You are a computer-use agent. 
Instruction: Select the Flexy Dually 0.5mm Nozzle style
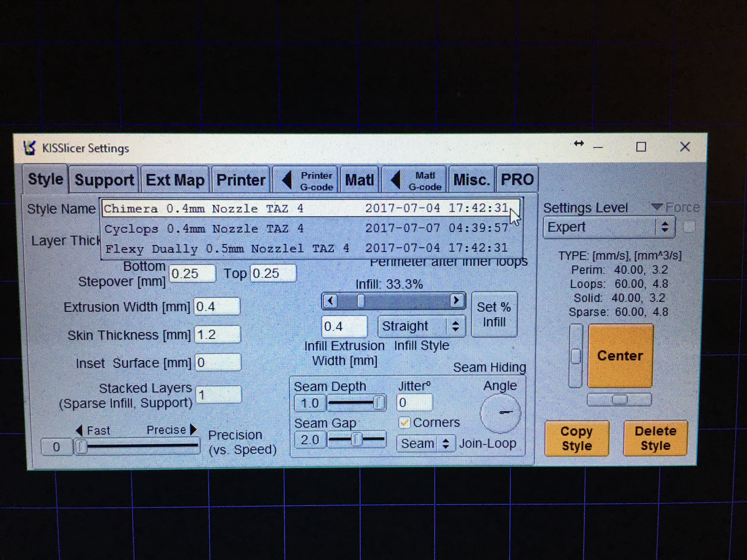311,249
